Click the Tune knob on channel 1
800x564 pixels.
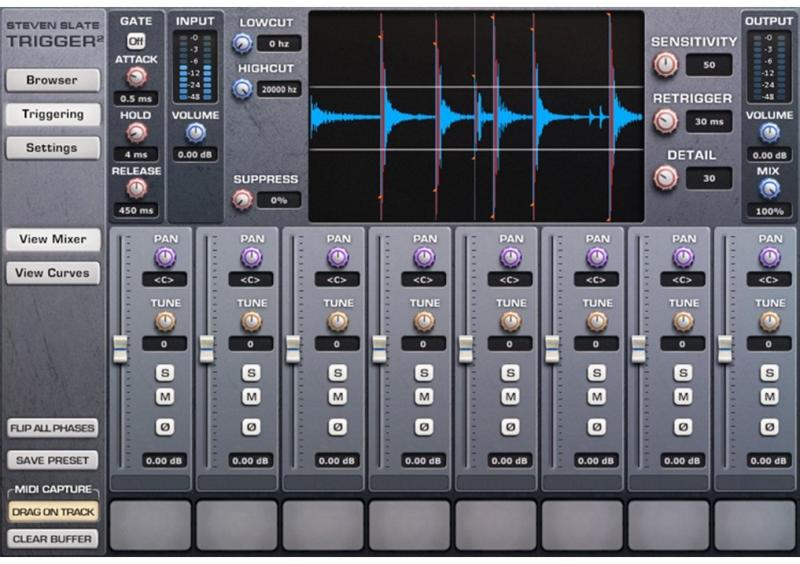coord(165,322)
